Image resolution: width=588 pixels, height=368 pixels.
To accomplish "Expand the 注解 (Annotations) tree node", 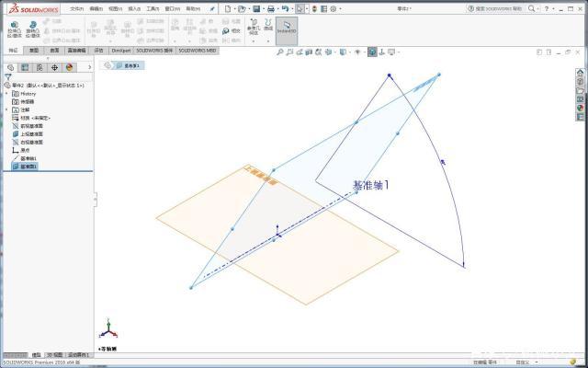I will tap(6, 109).
